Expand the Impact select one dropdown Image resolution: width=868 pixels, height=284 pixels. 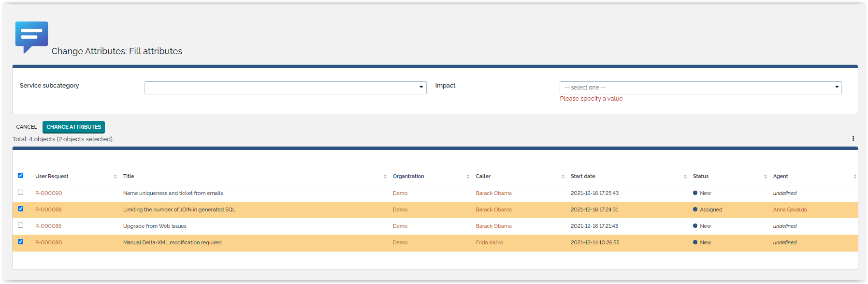coord(700,88)
